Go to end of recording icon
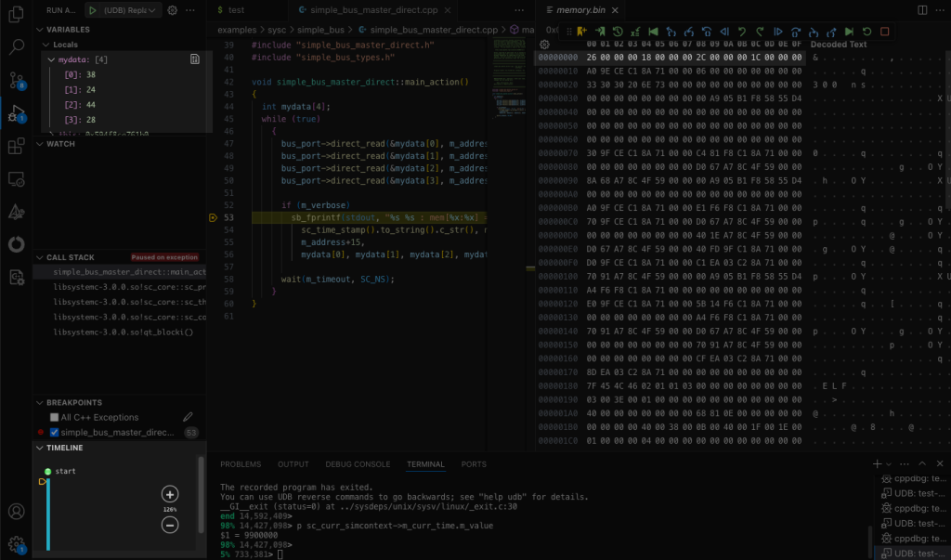 pyautogui.click(x=849, y=32)
